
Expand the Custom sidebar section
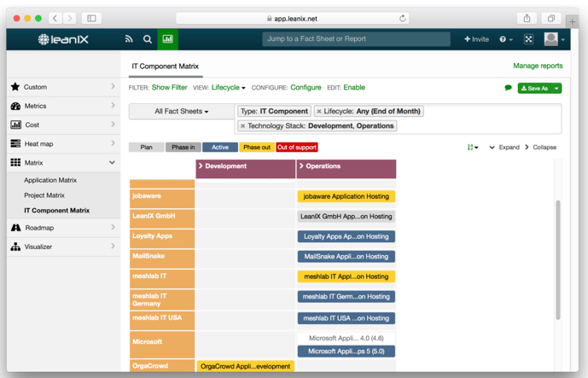coord(113,86)
